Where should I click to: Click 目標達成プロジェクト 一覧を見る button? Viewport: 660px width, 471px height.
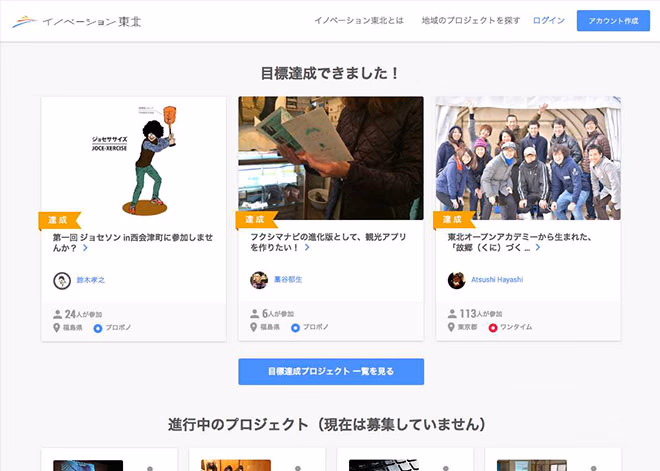(x=331, y=371)
